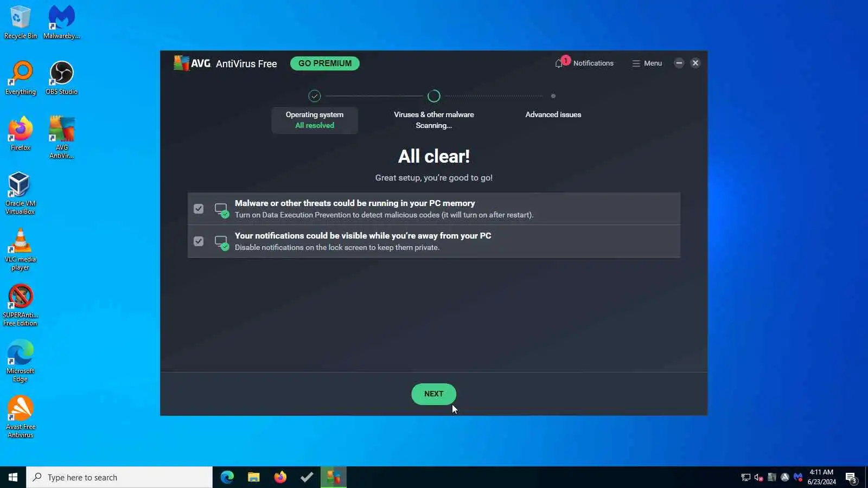Click the NEXT button

pyautogui.click(x=433, y=394)
